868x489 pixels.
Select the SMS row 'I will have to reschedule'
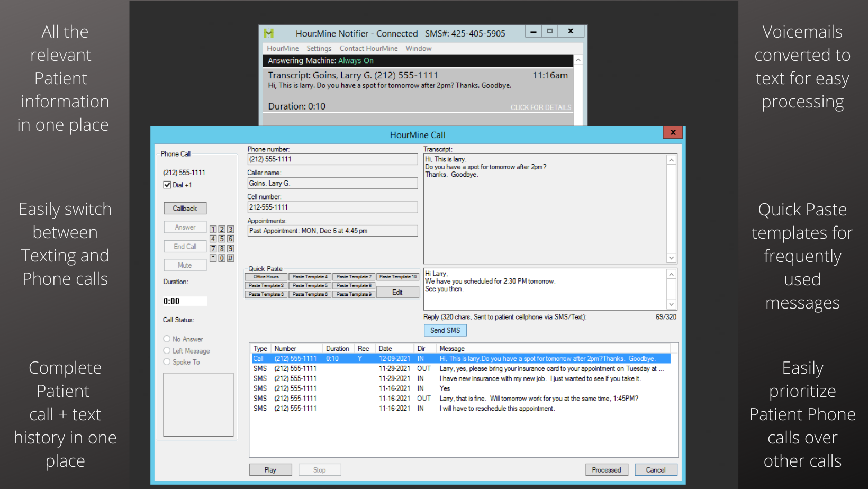click(461, 409)
